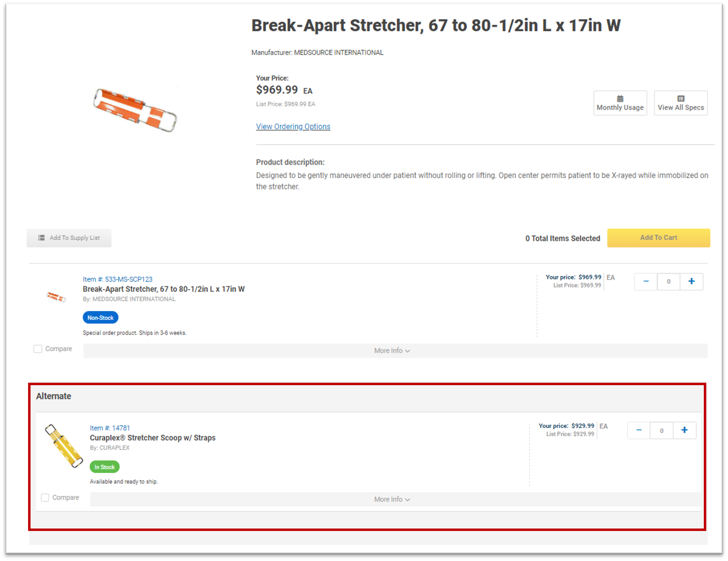Increase quantity for Break-Apart Stretcher item
The image size is (728, 561).
(x=691, y=281)
